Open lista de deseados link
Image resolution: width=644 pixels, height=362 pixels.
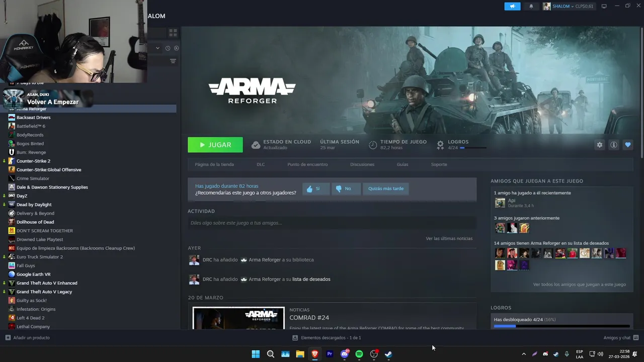point(311,279)
